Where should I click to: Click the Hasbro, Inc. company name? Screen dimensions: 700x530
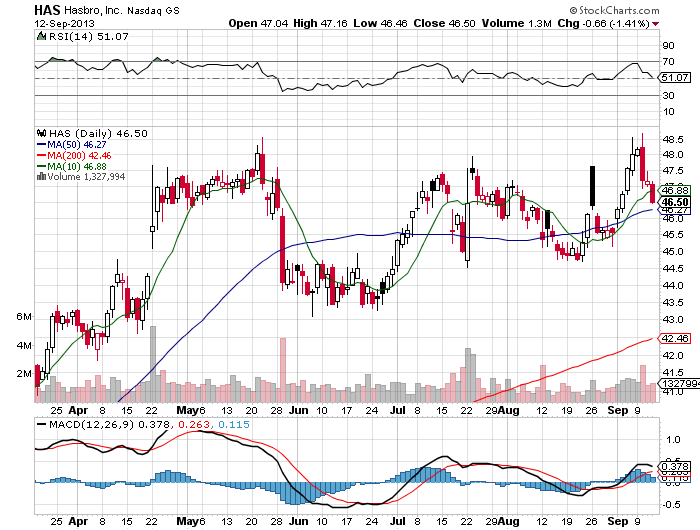[93, 10]
